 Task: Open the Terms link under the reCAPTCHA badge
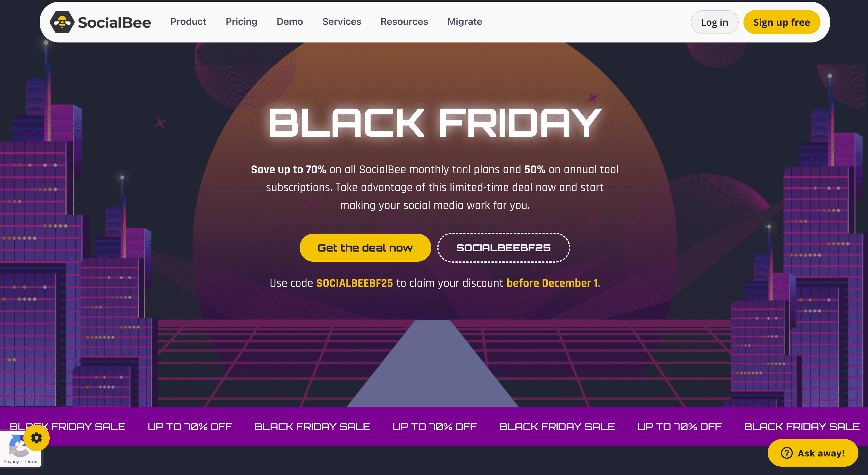coord(31,462)
